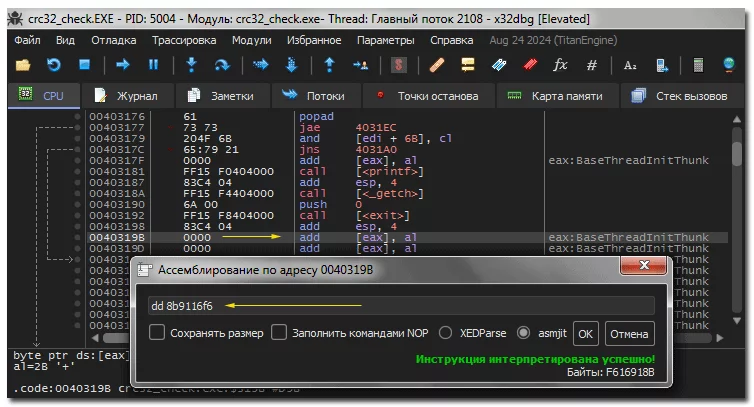
Task: Start trace over from toolbar
Action: pos(291,64)
